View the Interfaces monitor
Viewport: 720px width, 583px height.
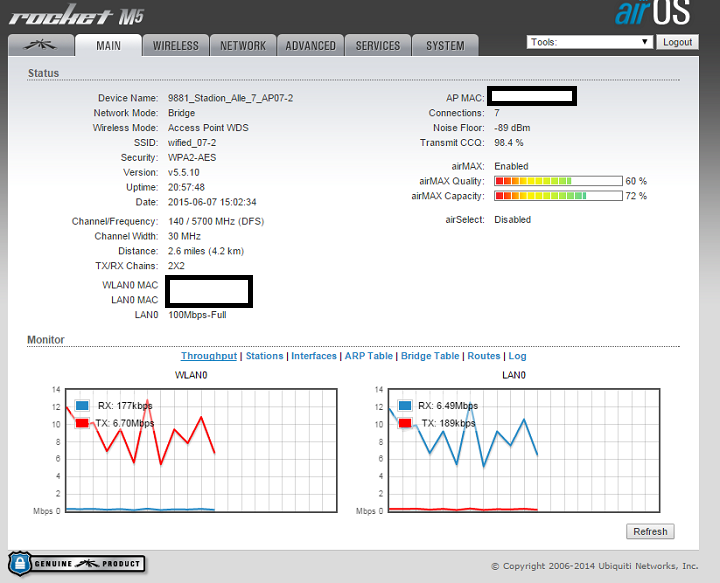(x=314, y=356)
